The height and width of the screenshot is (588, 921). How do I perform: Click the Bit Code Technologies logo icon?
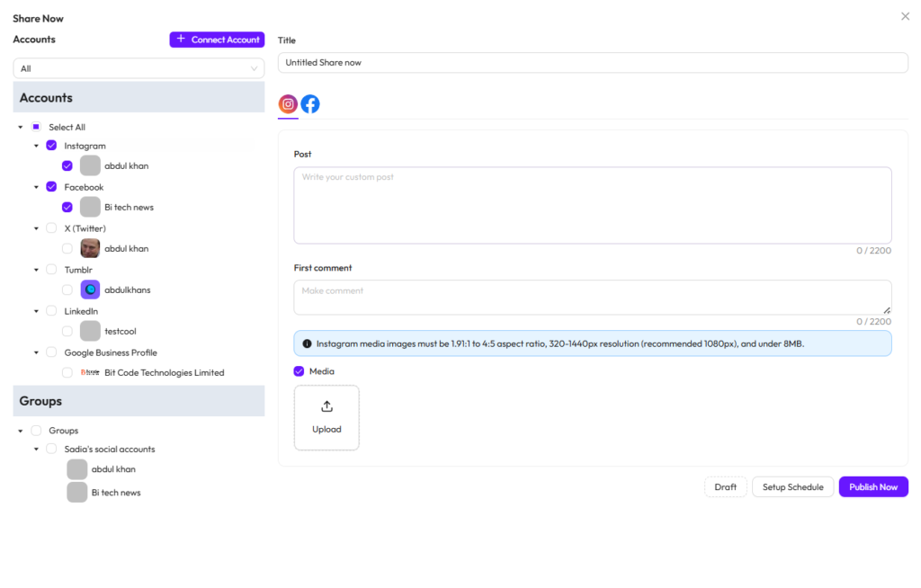tap(90, 372)
